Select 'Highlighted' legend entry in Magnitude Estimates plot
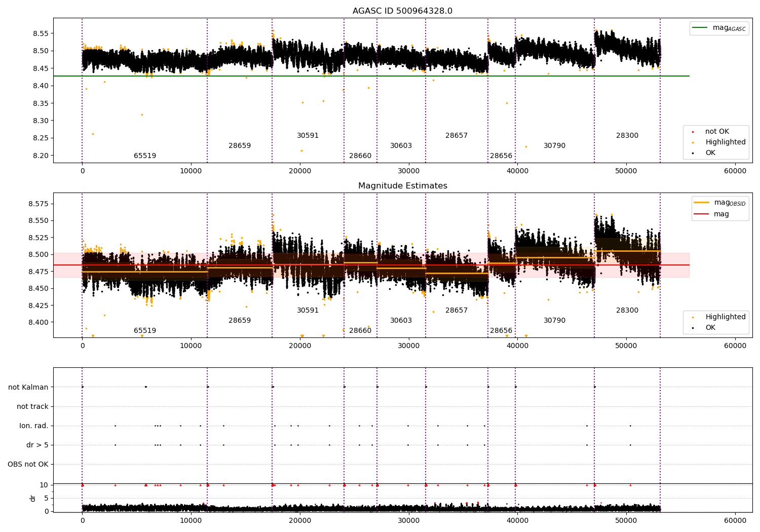This screenshot has height=532, width=760. [x=726, y=317]
